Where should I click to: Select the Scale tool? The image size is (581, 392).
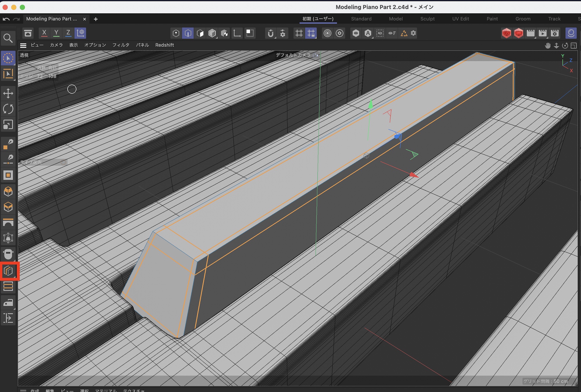point(8,125)
